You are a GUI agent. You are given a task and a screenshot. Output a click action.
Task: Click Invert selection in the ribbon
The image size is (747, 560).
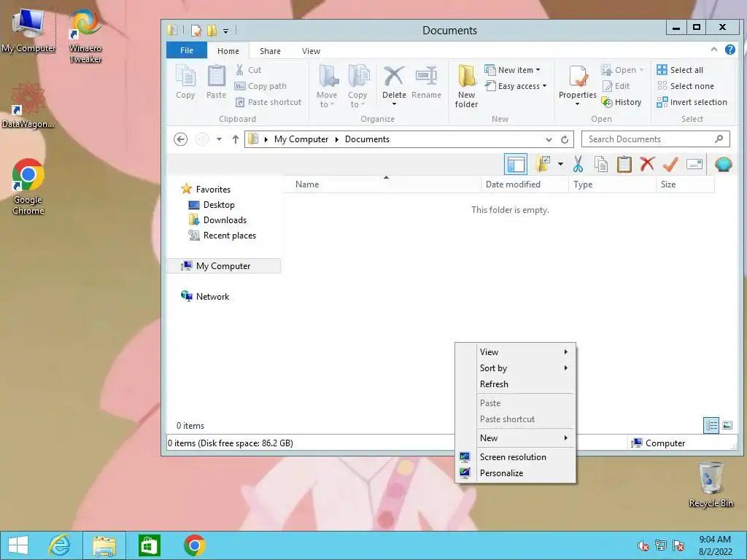point(692,102)
